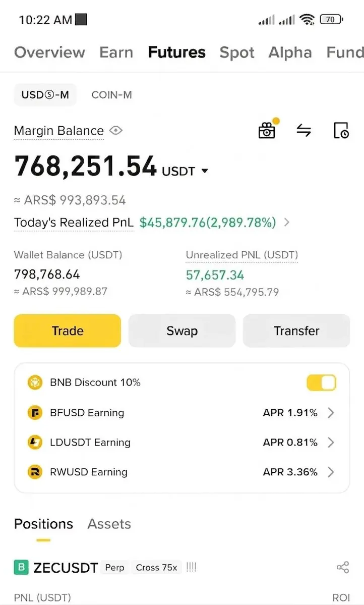Open the USDT currency dropdown arrow

click(x=205, y=171)
